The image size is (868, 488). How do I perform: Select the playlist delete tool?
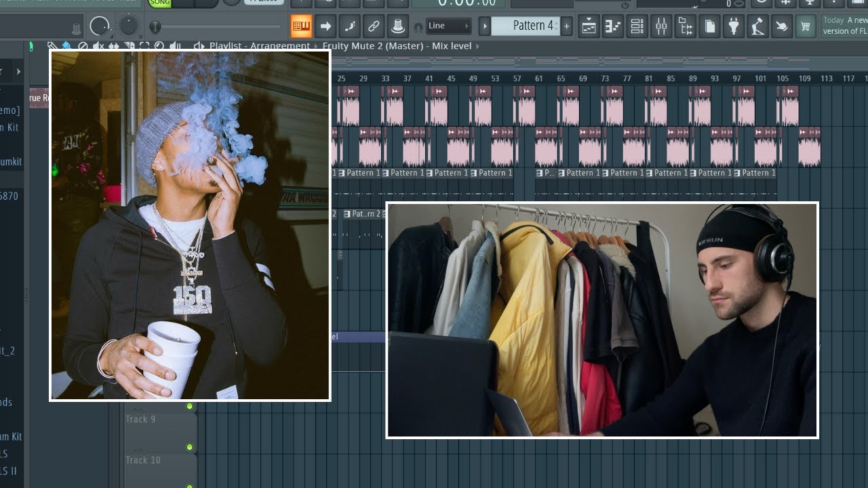pyautogui.click(x=83, y=46)
